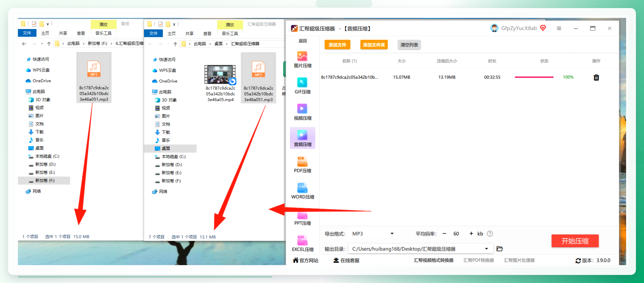This screenshot has width=644, height=283.
Task: Go up one folder in left Explorer
Action: point(49,44)
